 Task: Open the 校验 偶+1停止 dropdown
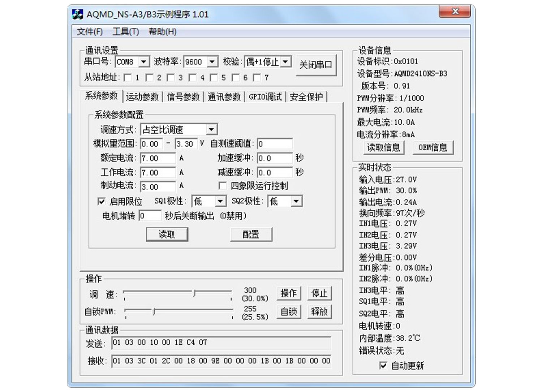[286, 61]
